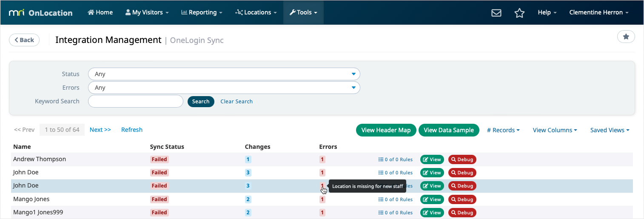Bookmark this page with the round star button
The width and height of the screenshot is (644, 219).
coord(626,37)
